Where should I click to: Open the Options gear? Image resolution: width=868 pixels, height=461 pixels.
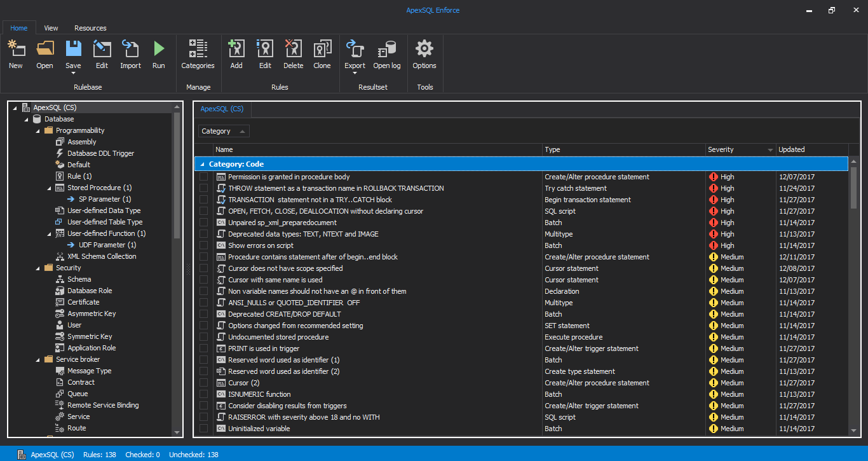click(424, 49)
